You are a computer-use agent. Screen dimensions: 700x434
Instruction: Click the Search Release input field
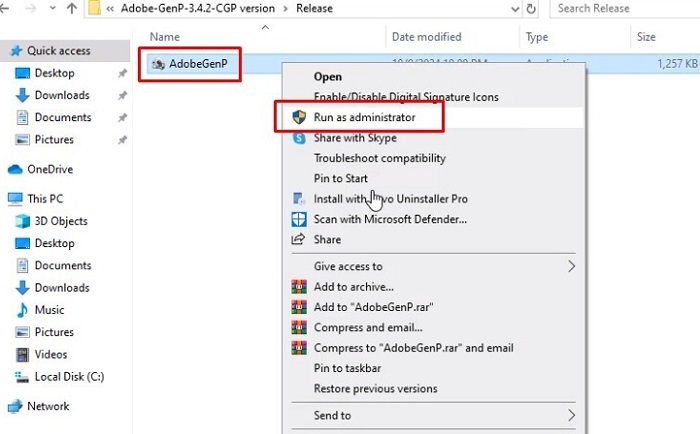click(625, 8)
